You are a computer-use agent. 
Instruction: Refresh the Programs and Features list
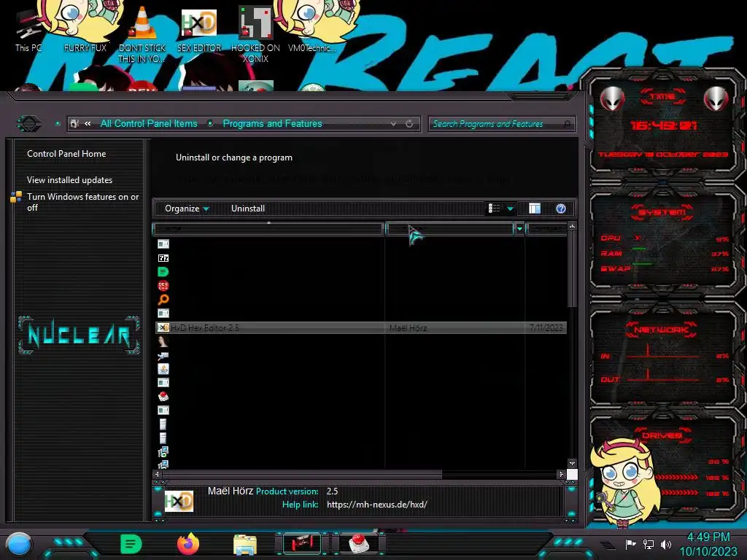click(x=409, y=124)
